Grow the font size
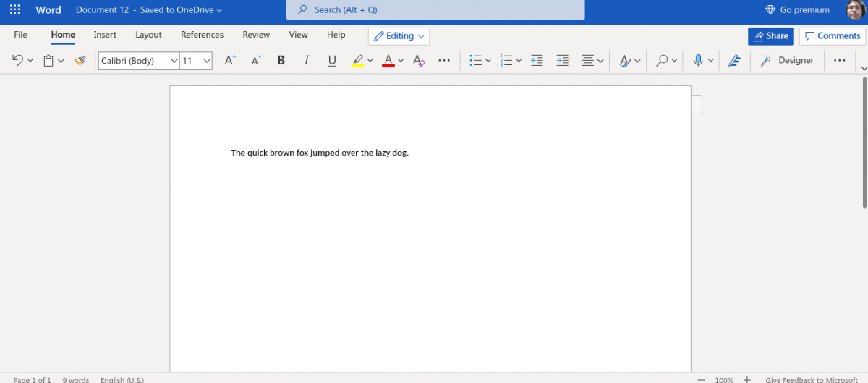This screenshot has height=383, width=868. tap(230, 61)
